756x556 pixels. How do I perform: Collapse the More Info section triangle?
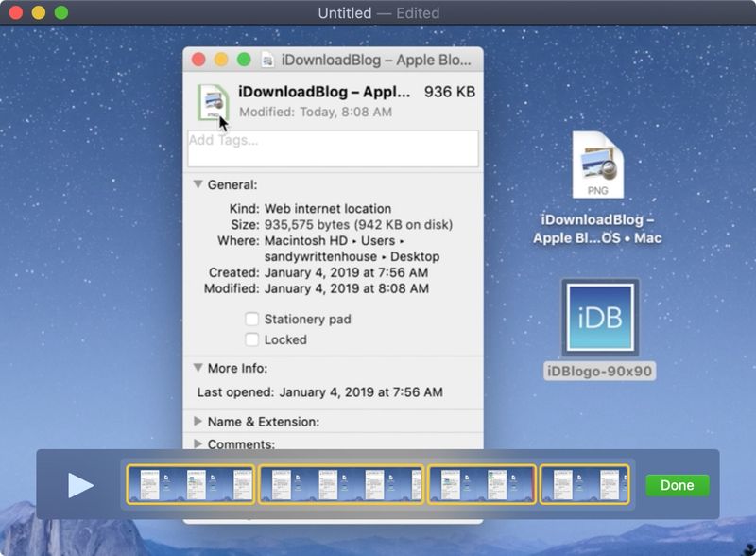198,368
